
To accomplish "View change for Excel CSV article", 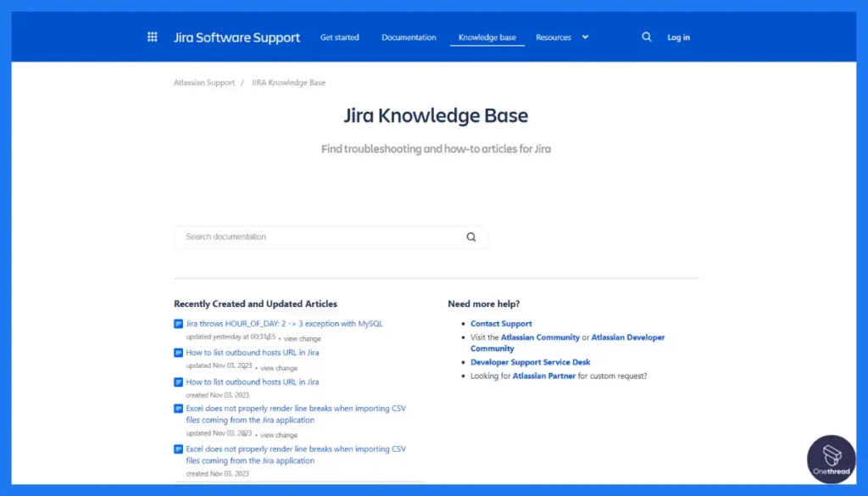I will pyautogui.click(x=279, y=435).
